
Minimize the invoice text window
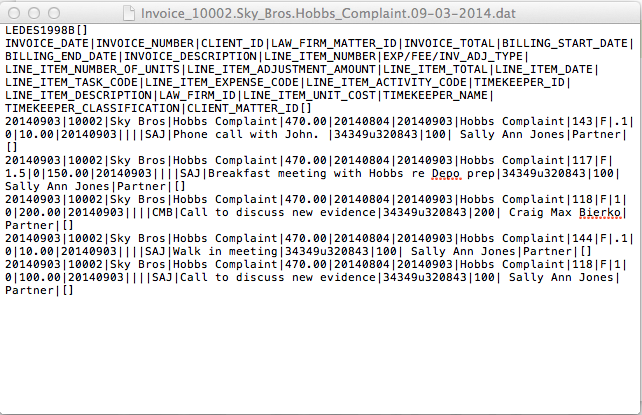point(32,13)
